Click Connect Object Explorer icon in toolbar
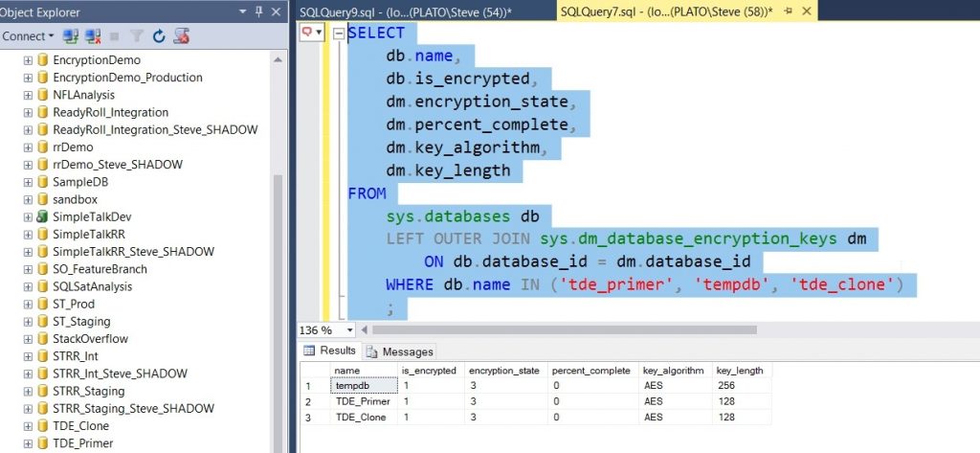 [70, 36]
